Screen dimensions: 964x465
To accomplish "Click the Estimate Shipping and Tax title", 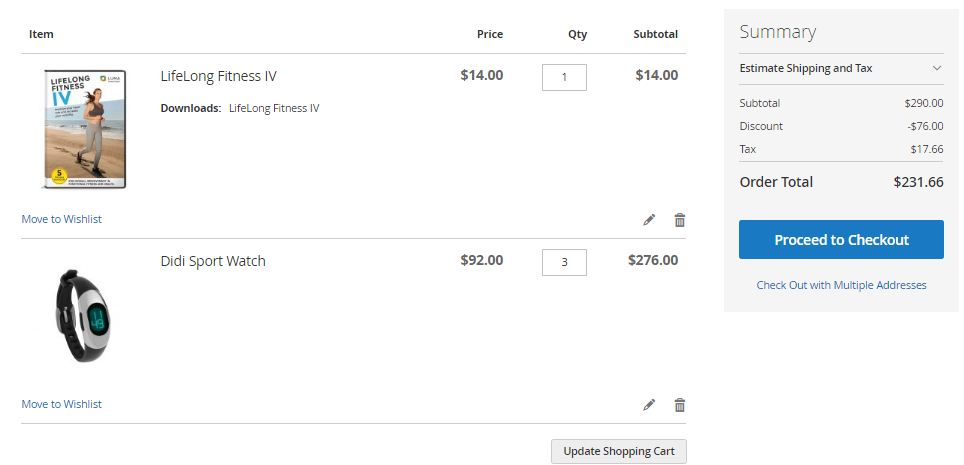I will pyautogui.click(x=805, y=68).
